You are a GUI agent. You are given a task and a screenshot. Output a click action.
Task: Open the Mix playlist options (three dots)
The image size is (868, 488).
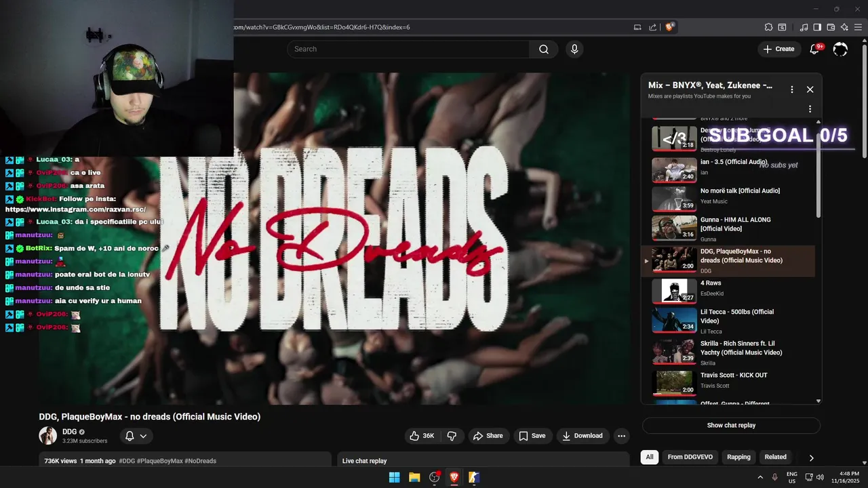(791, 89)
